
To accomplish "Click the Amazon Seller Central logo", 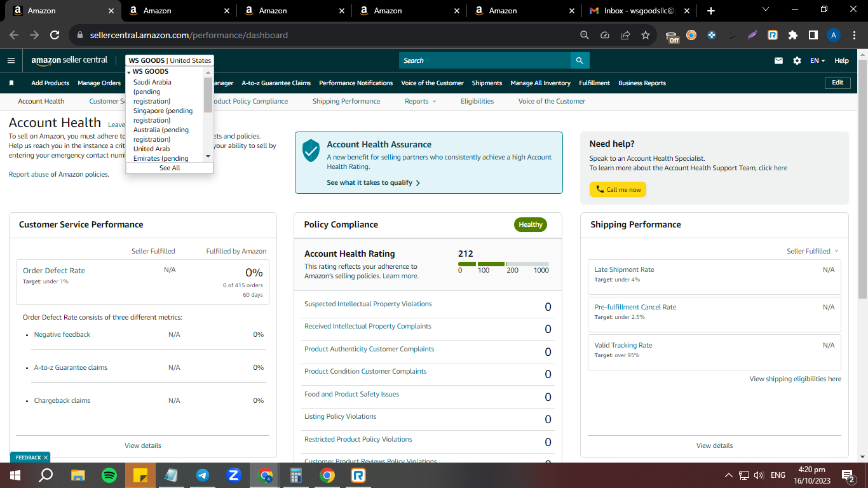I will 69,60.
